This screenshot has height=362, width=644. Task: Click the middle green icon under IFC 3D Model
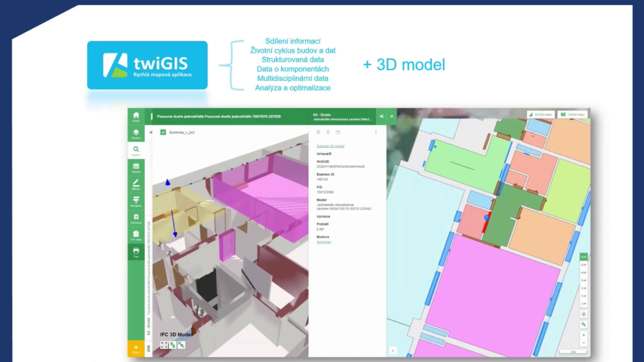tap(173, 344)
